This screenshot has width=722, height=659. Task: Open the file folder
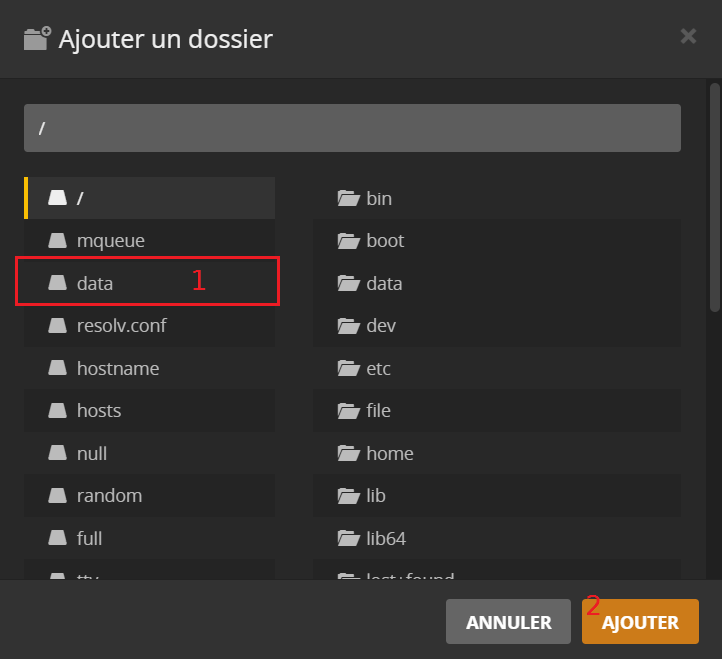(x=378, y=411)
